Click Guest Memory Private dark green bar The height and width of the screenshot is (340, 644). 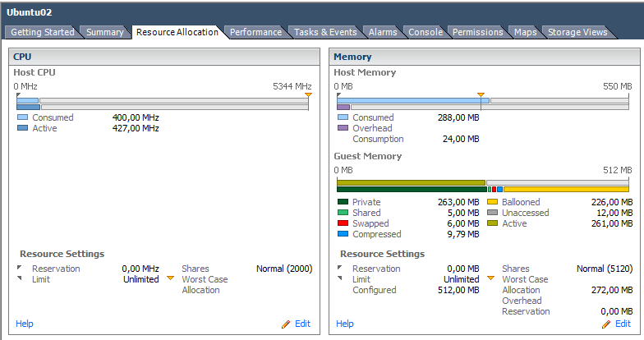pos(412,189)
